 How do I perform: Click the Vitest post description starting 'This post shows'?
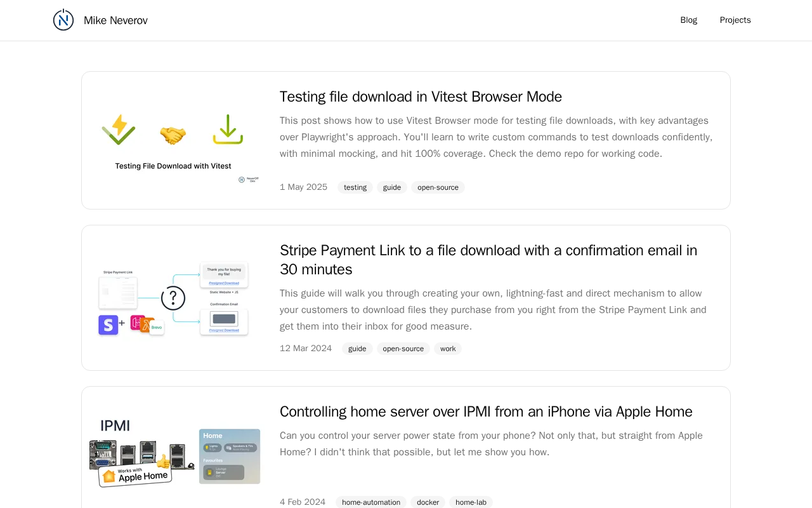coord(497,137)
